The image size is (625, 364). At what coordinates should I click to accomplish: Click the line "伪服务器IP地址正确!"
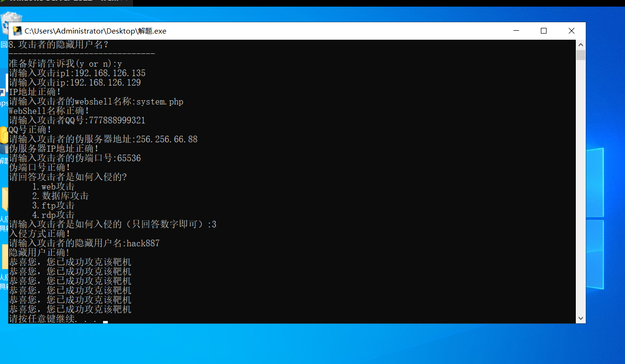point(54,149)
